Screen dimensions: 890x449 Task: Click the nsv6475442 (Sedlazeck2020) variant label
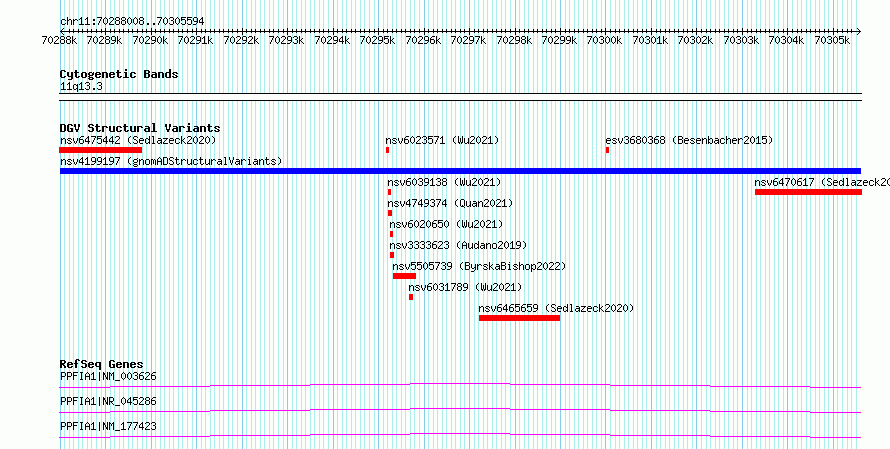click(138, 140)
